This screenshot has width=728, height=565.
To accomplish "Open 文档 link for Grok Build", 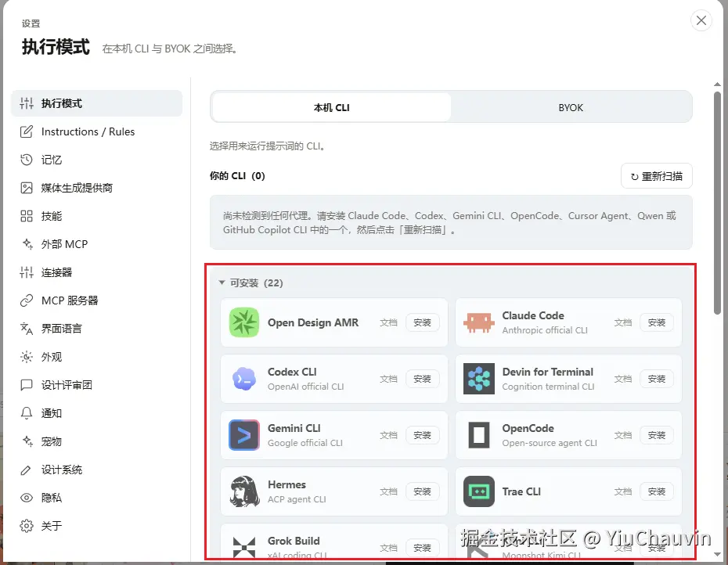I will coord(388,548).
